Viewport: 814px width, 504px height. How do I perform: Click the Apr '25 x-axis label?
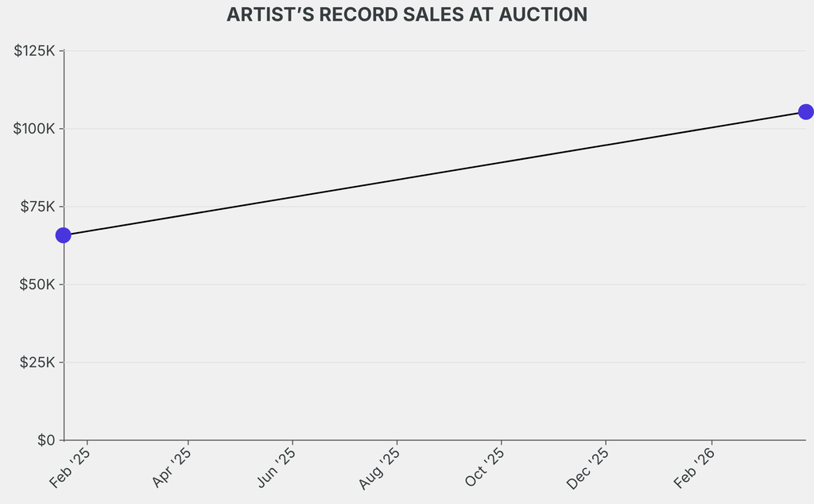point(172,468)
